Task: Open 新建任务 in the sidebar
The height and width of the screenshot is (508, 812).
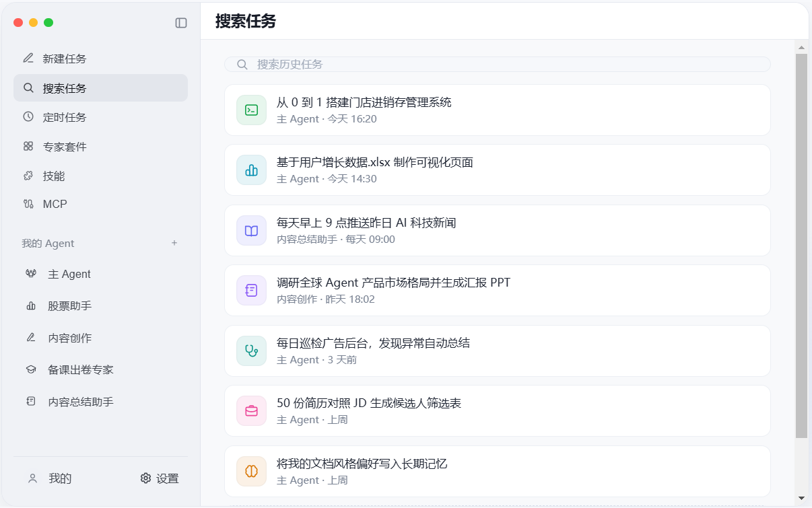Action: [x=100, y=59]
